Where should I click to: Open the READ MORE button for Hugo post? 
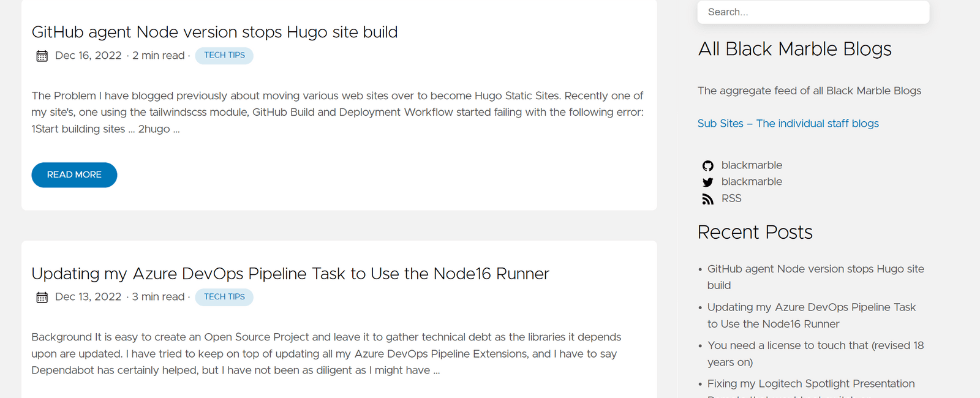coord(74,175)
